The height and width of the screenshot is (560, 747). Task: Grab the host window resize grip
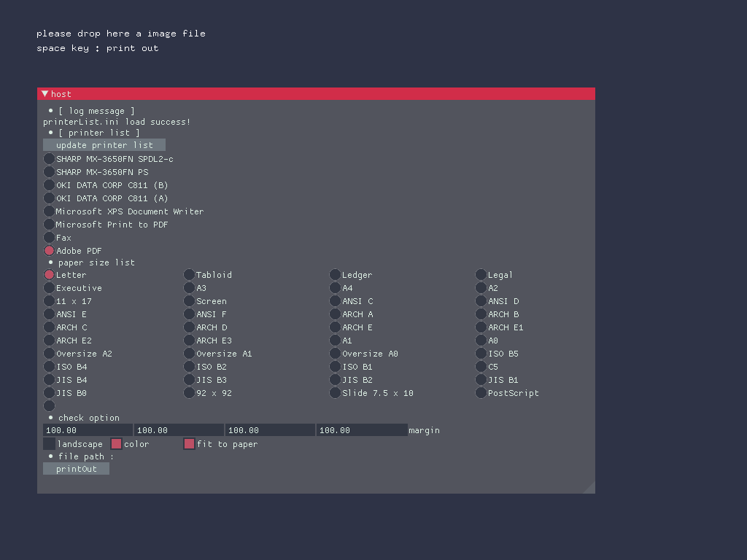589,488
